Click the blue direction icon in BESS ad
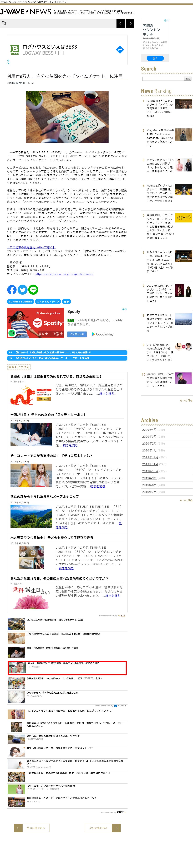 [x=120, y=50]
